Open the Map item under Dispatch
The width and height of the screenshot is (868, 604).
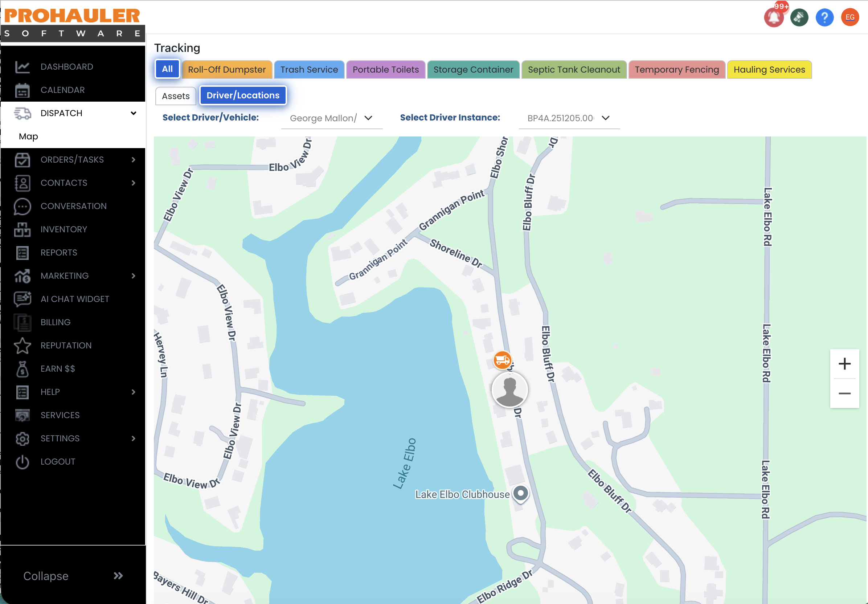click(x=28, y=136)
